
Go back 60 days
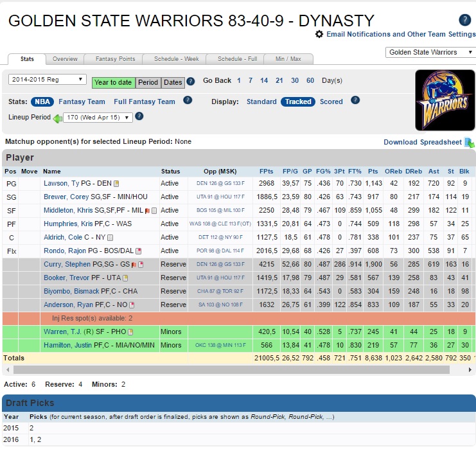(310, 80)
